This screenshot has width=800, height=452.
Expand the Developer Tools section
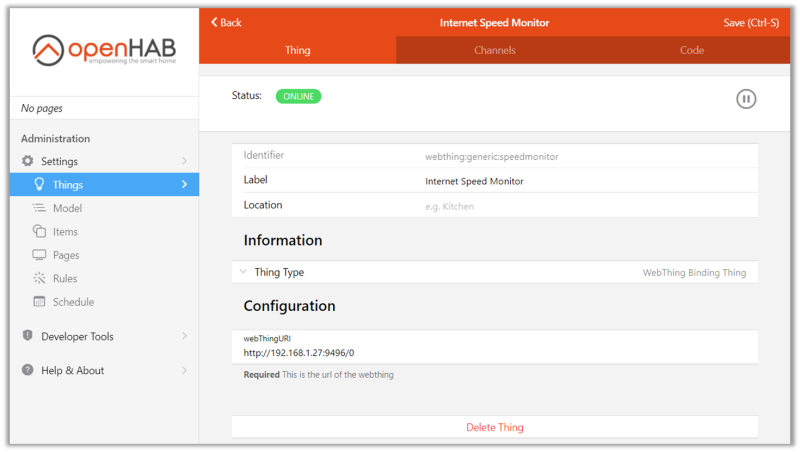[184, 336]
